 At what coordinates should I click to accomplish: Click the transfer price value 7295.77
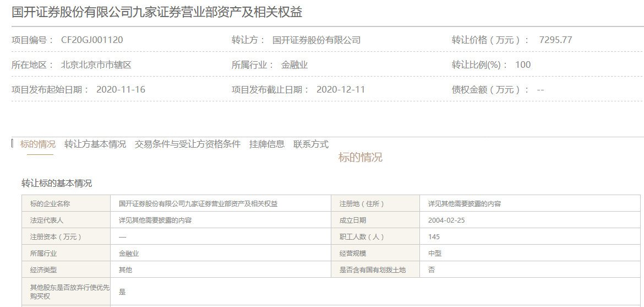555,40
